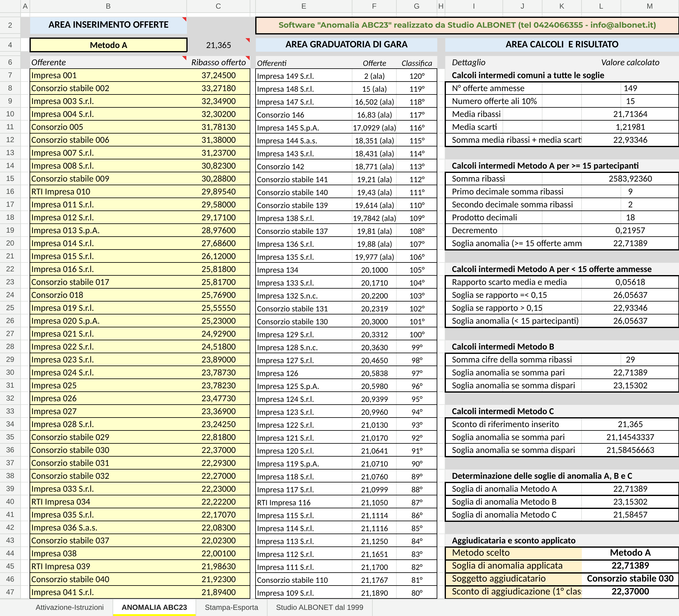Click the Software Anomalia ABC23 banner
The image size is (679, 616).
(x=467, y=25)
